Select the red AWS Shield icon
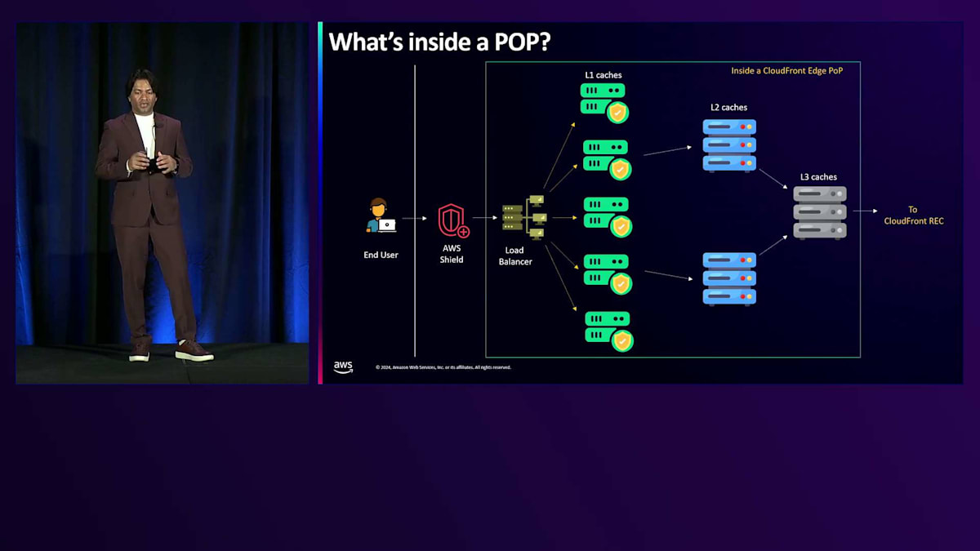Screen dimensions: 980x551 [x=452, y=220]
